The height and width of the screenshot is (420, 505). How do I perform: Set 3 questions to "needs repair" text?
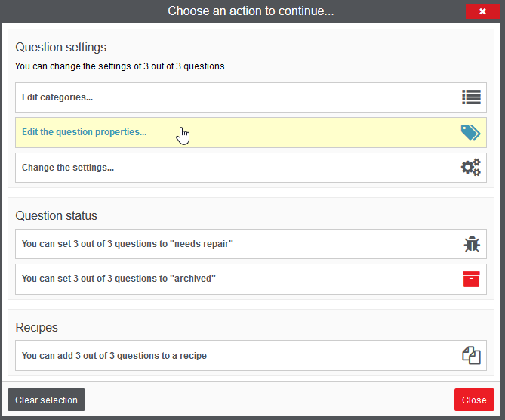coord(128,244)
